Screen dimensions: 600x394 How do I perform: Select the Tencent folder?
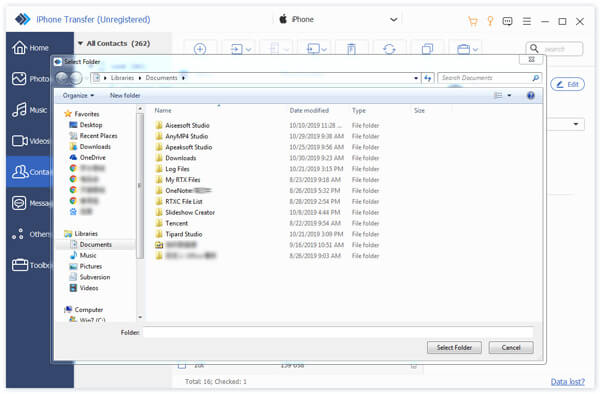[176, 223]
